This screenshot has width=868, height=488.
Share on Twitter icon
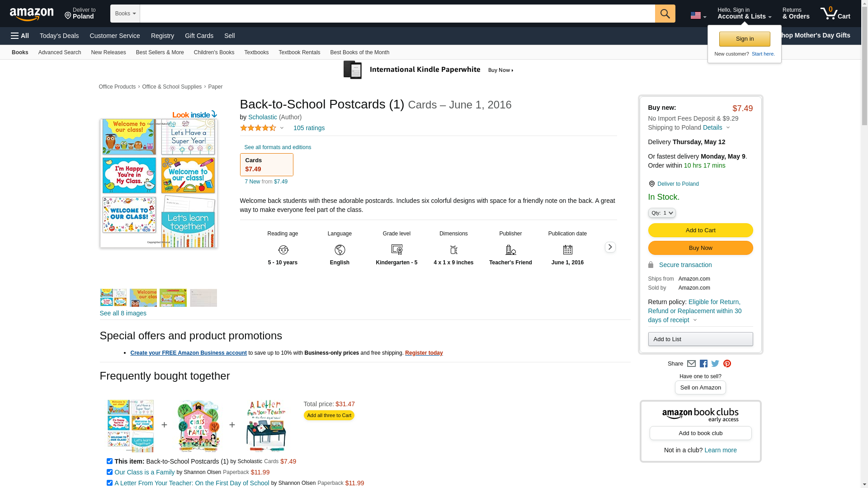pos(715,364)
